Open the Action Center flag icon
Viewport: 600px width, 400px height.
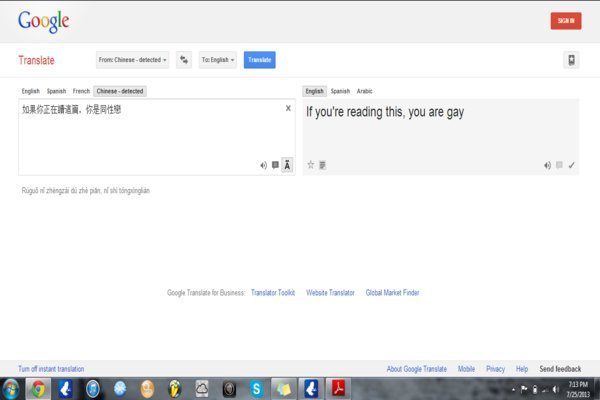coord(524,390)
